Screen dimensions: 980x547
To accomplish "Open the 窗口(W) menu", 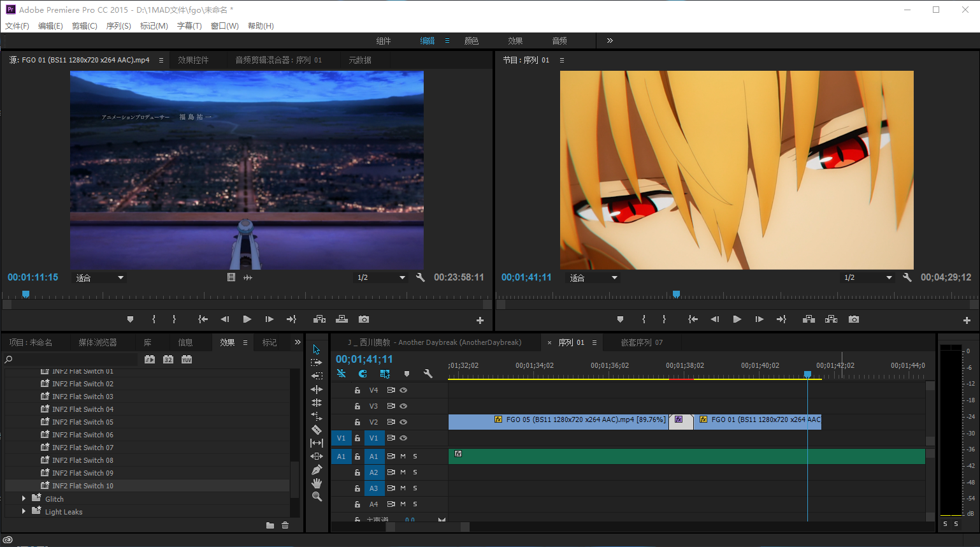I will [225, 26].
